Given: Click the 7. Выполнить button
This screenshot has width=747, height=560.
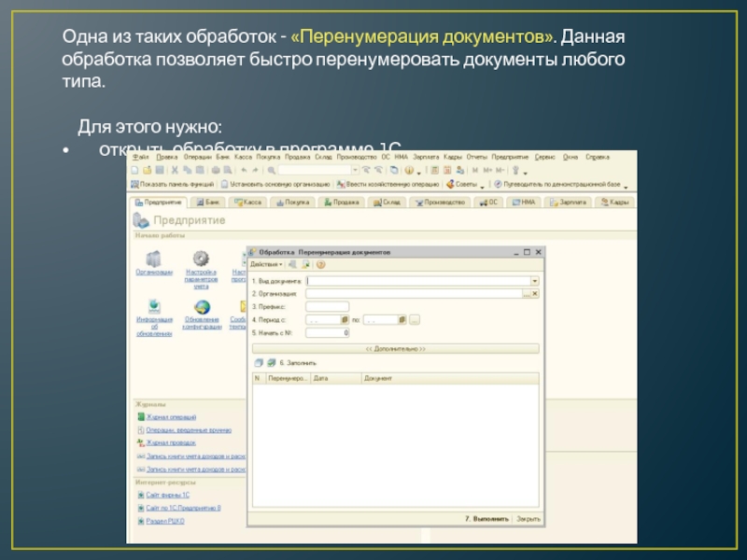Looking at the screenshot, I should [486, 519].
